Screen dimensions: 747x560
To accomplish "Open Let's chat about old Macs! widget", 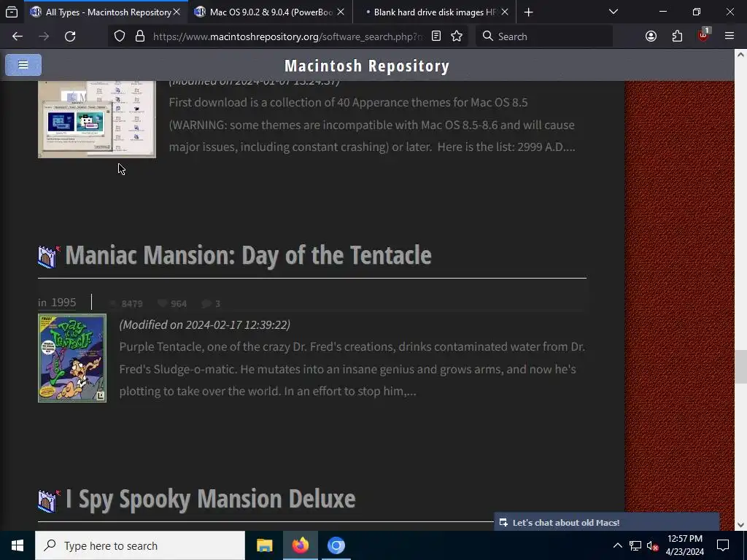I will pyautogui.click(x=606, y=522).
